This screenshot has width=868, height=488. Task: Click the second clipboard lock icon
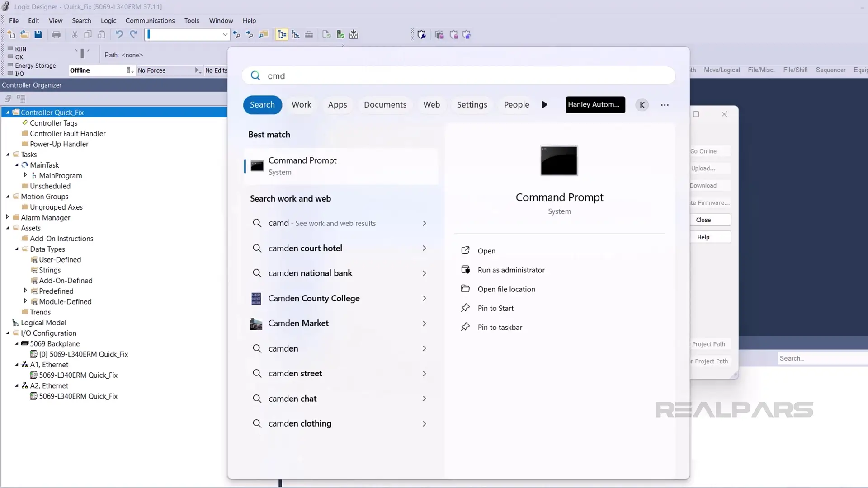point(453,34)
